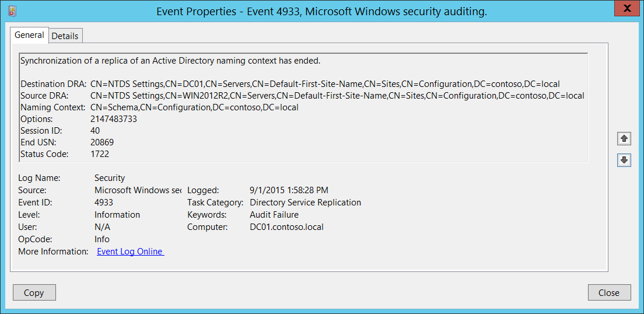Click the Event Properties title bar icon
Screen dimensions: 644x314
(x=13, y=11)
